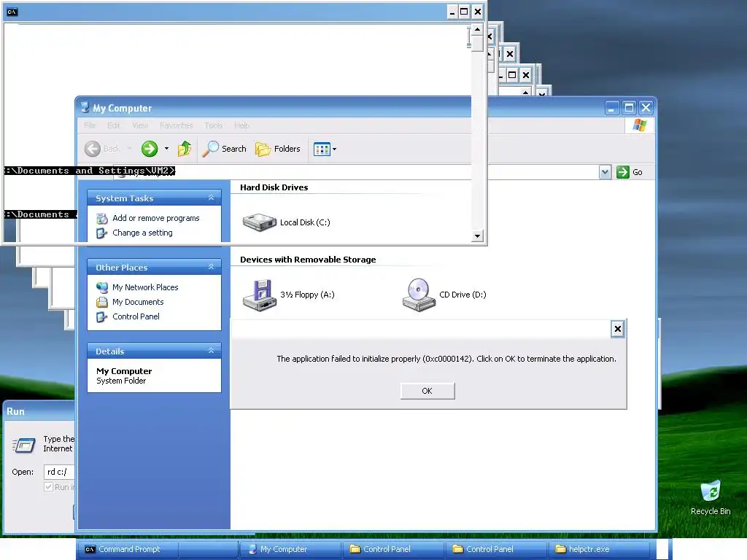Image resolution: width=747 pixels, height=560 pixels.
Task: Click Add or remove programs link
Action: (x=156, y=218)
